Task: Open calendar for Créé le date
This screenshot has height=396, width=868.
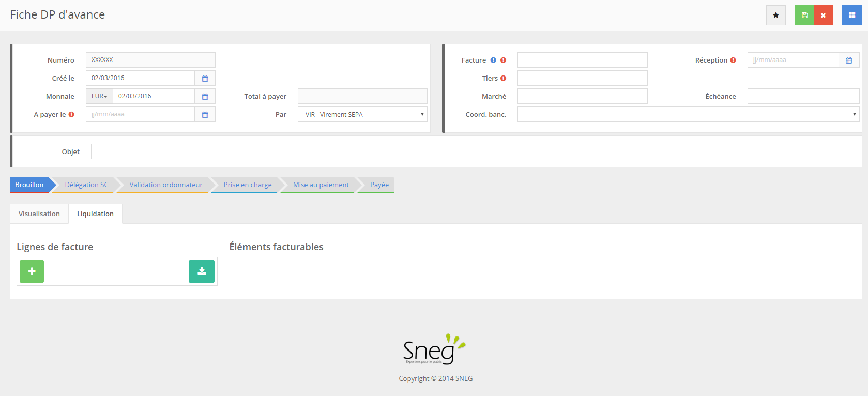Action: [x=205, y=79]
